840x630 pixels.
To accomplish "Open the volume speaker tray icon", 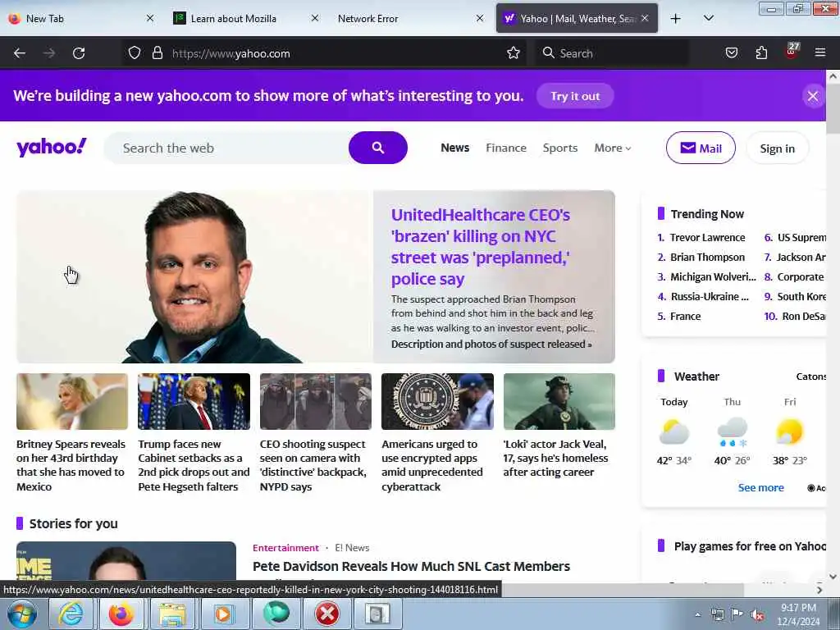I will tap(757, 615).
